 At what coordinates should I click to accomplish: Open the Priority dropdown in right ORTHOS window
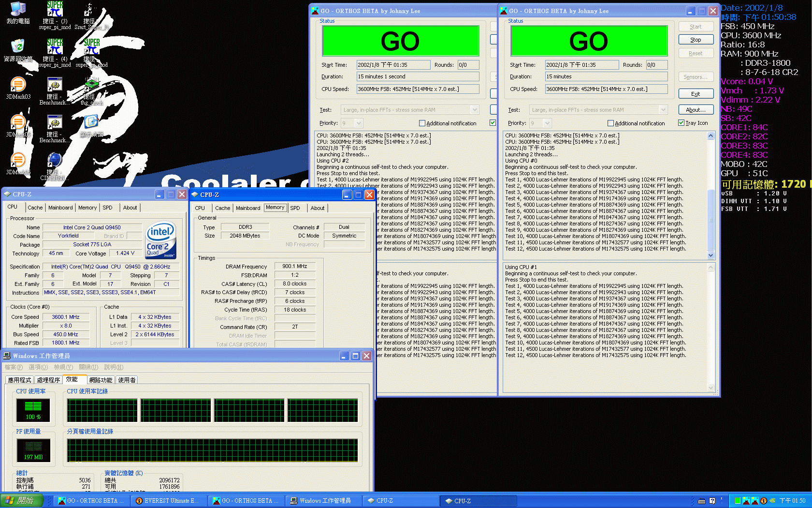547,123
